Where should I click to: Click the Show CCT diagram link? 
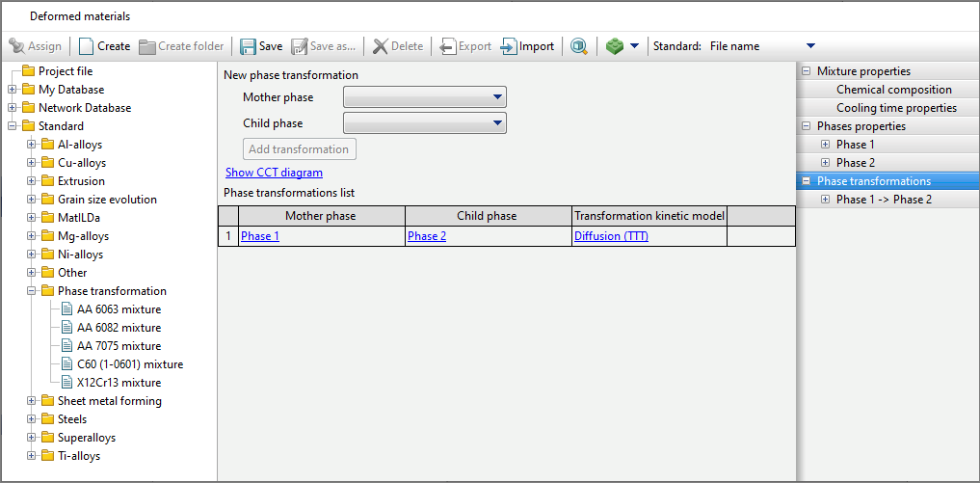[274, 173]
